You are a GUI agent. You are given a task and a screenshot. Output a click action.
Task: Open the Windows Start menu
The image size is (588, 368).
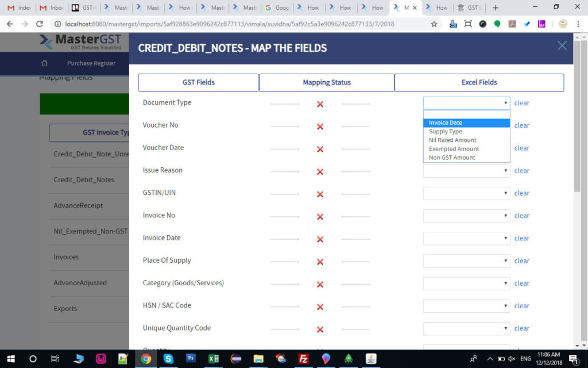tap(10, 359)
